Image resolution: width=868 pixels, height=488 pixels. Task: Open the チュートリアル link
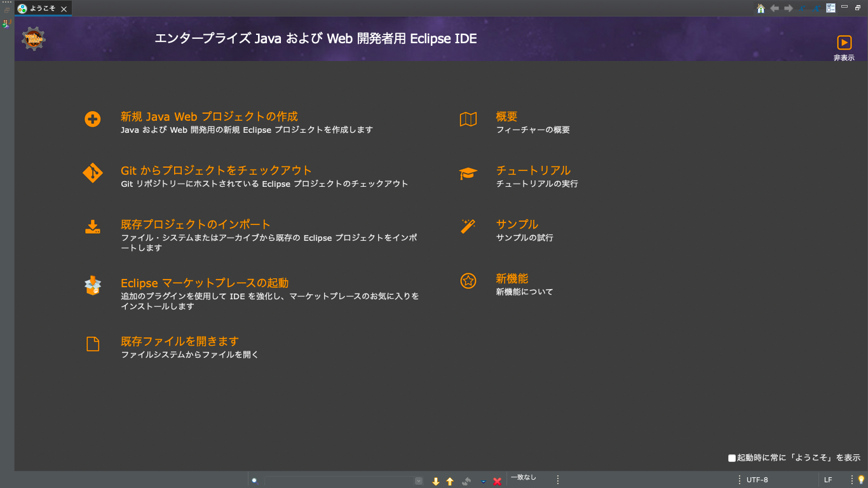point(533,170)
